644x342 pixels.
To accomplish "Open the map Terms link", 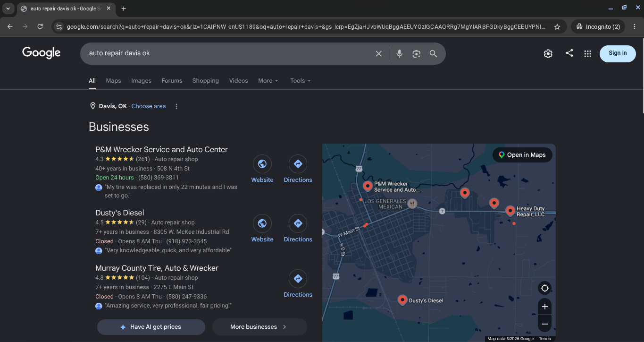I will pos(544,339).
